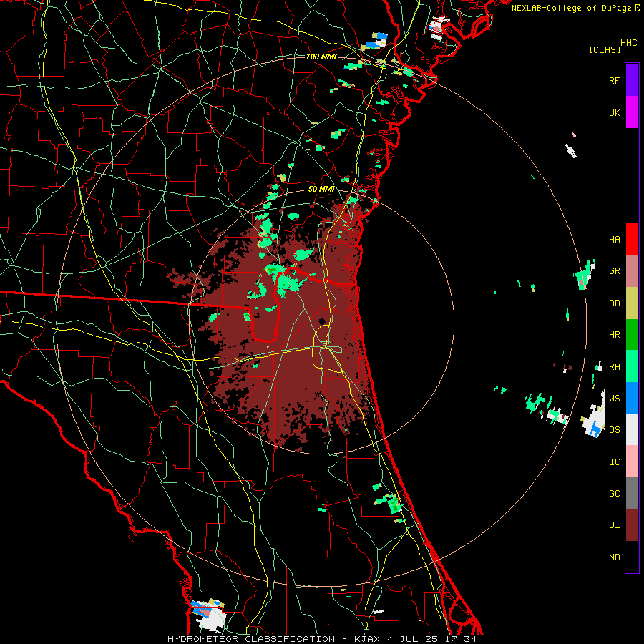The height and width of the screenshot is (644, 644).
Task: Click the RA legend label
Action: (x=614, y=367)
